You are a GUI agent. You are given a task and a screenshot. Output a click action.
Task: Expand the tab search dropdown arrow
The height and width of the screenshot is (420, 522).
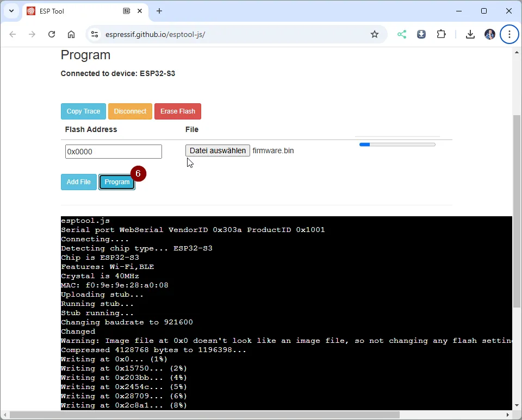[x=11, y=11]
